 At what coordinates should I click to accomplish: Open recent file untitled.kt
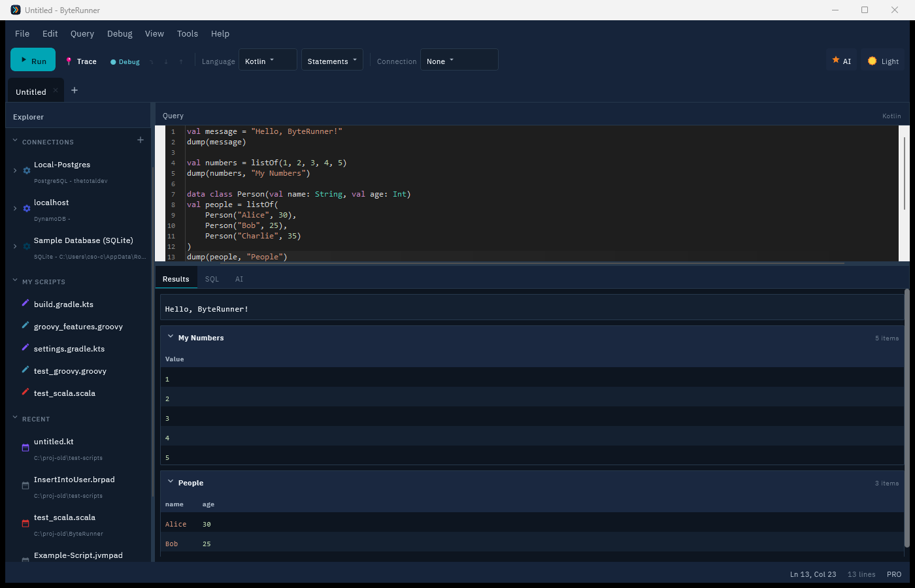click(54, 442)
